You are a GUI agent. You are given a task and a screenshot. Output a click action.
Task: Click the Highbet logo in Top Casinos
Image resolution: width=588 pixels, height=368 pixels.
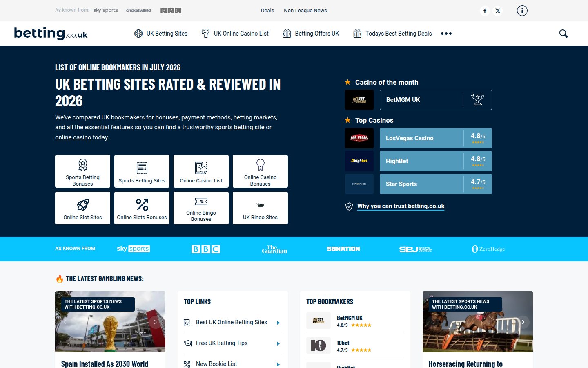[x=359, y=161]
